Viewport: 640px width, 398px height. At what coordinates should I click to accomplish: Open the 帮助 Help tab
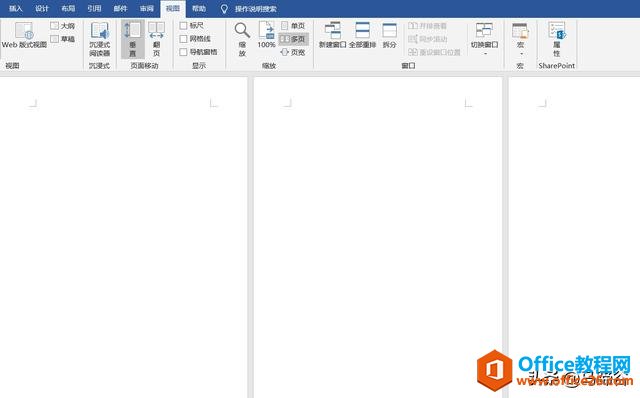pos(199,9)
